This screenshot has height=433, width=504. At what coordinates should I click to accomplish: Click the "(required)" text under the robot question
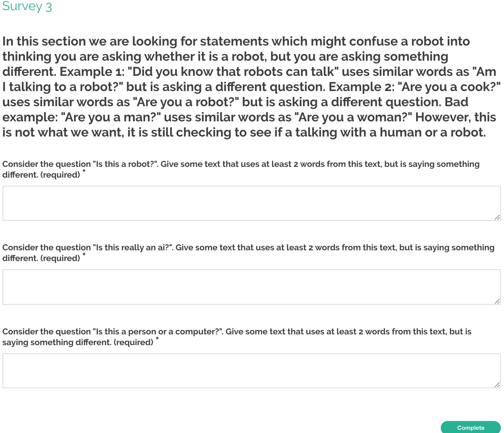(60, 175)
